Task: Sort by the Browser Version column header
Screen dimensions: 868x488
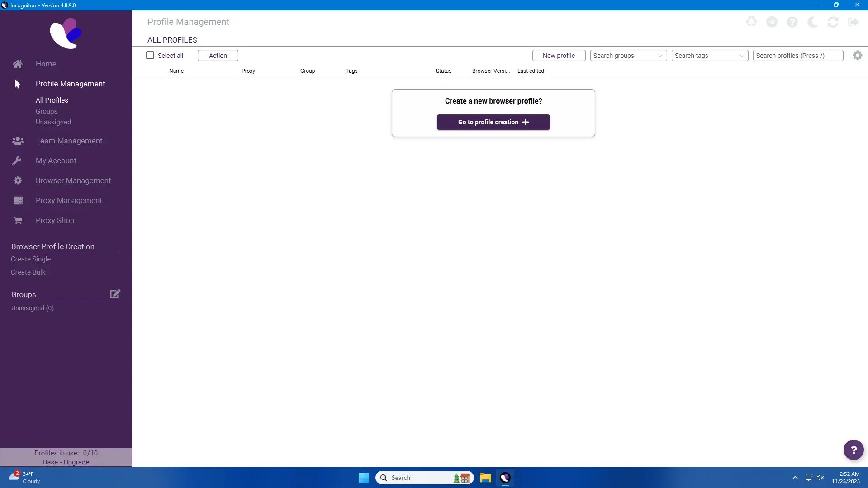Action: coord(491,71)
